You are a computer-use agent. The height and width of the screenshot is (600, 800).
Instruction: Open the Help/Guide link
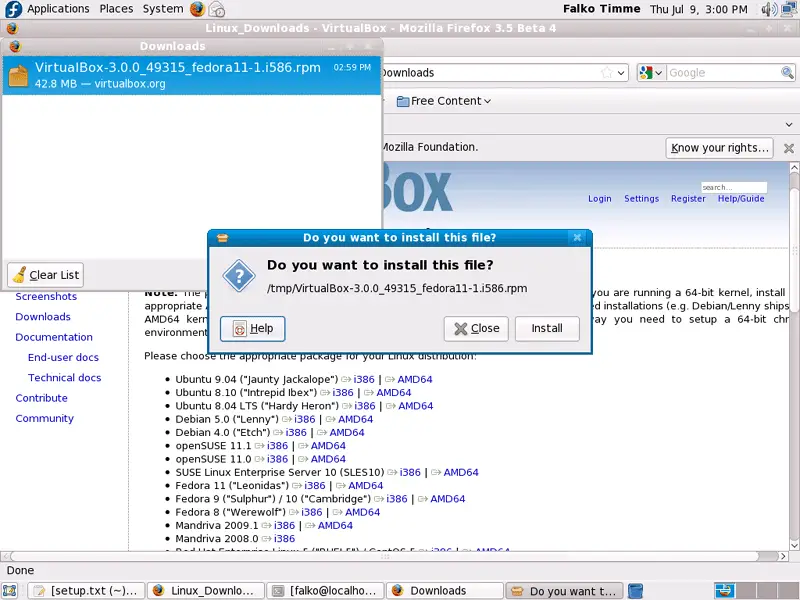point(741,198)
